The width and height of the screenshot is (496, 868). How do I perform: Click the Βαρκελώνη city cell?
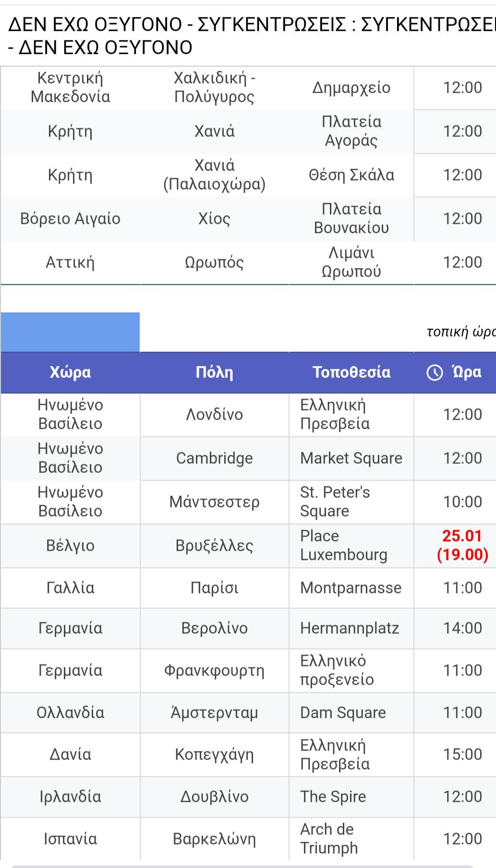click(215, 839)
